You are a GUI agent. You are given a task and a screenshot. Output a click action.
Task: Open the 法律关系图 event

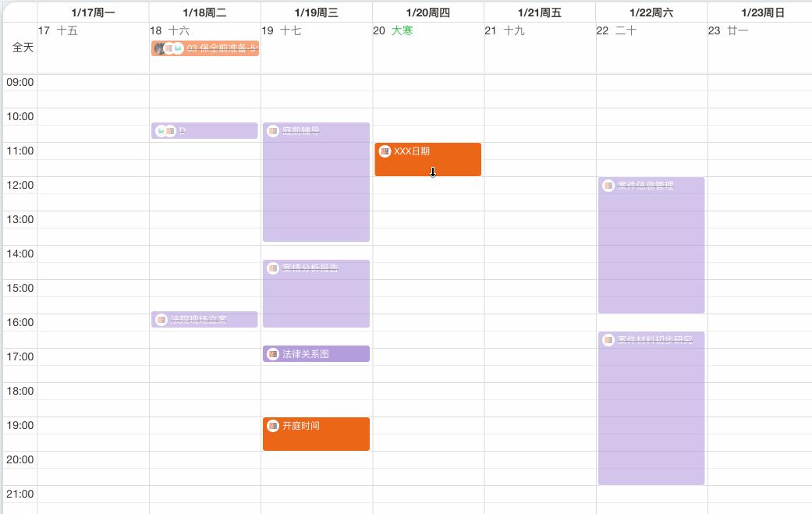(x=316, y=354)
